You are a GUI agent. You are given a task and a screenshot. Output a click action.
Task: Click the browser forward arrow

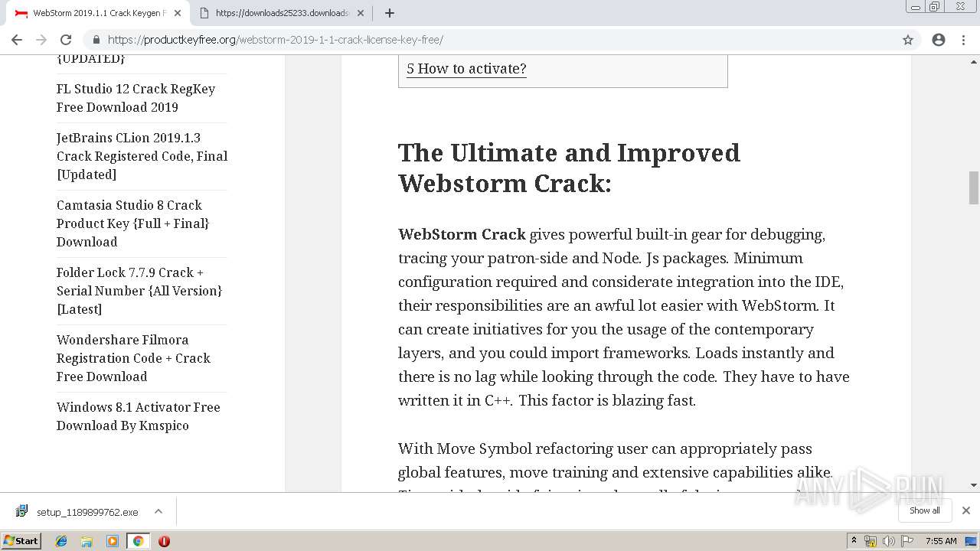click(41, 40)
